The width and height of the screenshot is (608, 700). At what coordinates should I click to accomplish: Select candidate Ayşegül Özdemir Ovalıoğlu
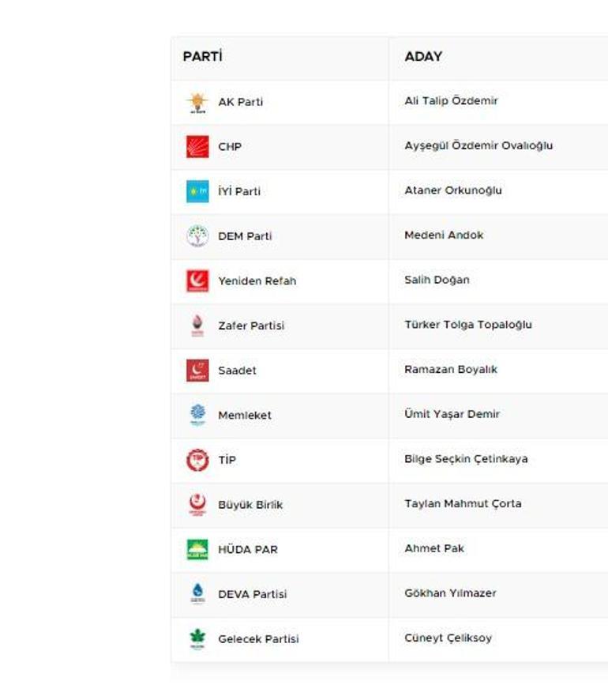click(479, 146)
